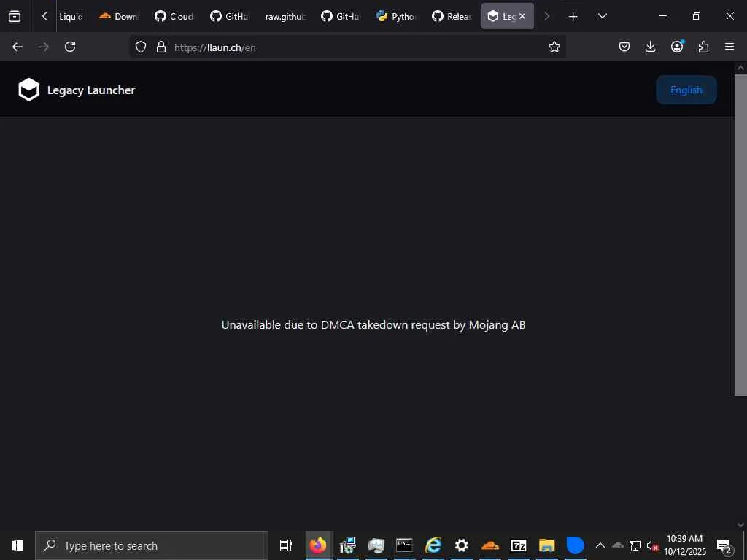Switch to Firefox on the taskbar
This screenshot has height=560, width=747.
click(x=318, y=545)
